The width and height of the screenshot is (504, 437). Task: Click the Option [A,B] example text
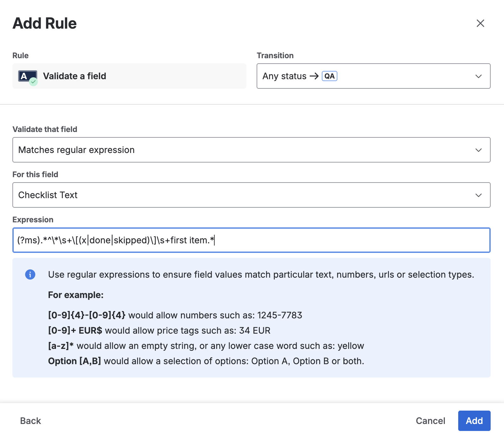(74, 361)
